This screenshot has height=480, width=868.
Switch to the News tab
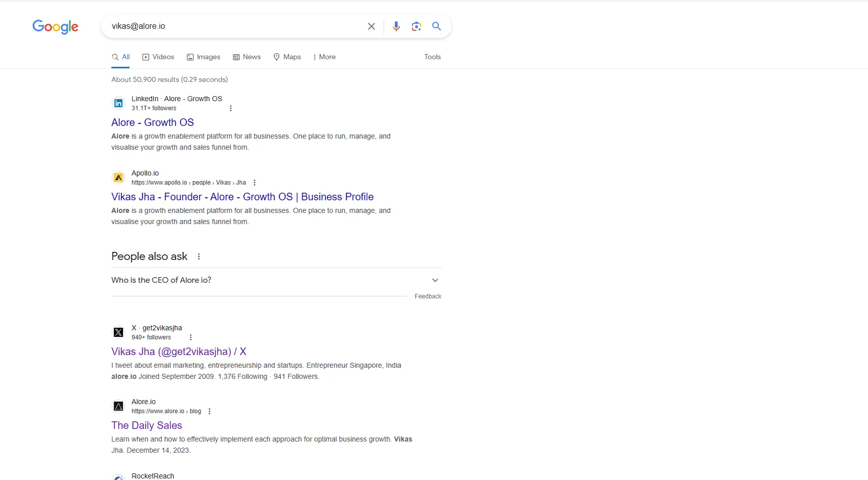(247, 57)
